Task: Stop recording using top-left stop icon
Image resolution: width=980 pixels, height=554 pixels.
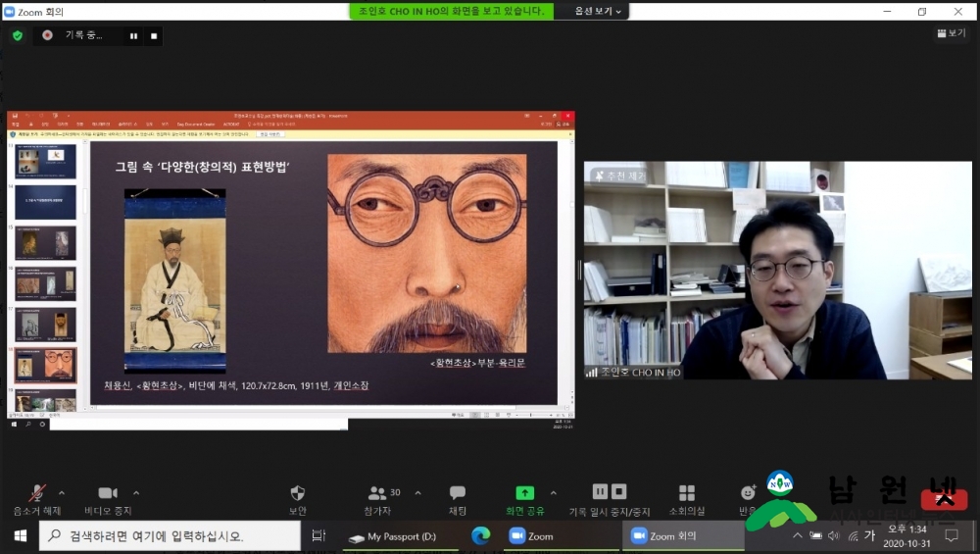Action: pyautogui.click(x=154, y=35)
